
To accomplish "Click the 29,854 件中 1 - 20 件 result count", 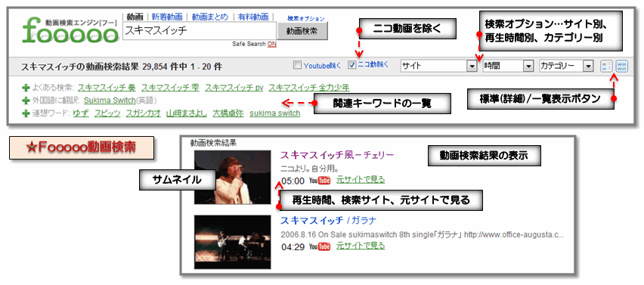I will pos(182,66).
